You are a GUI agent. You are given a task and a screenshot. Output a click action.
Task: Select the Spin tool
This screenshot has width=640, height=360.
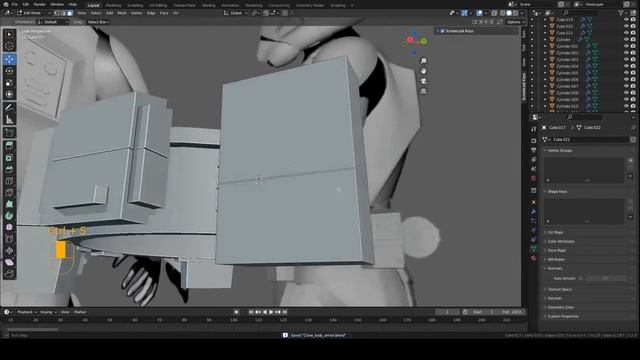pyautogui.click(x=9, y=216)
